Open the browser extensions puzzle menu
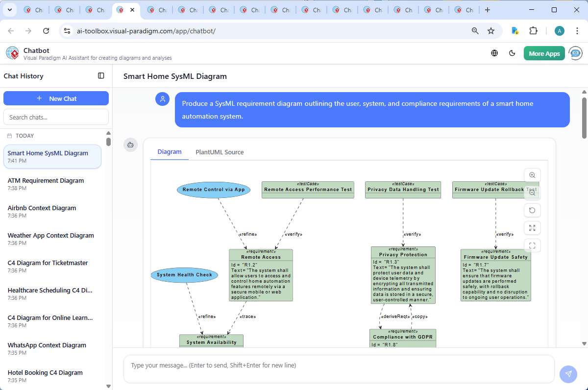Screen dimensions: 588x390 (x=534, y=30)
